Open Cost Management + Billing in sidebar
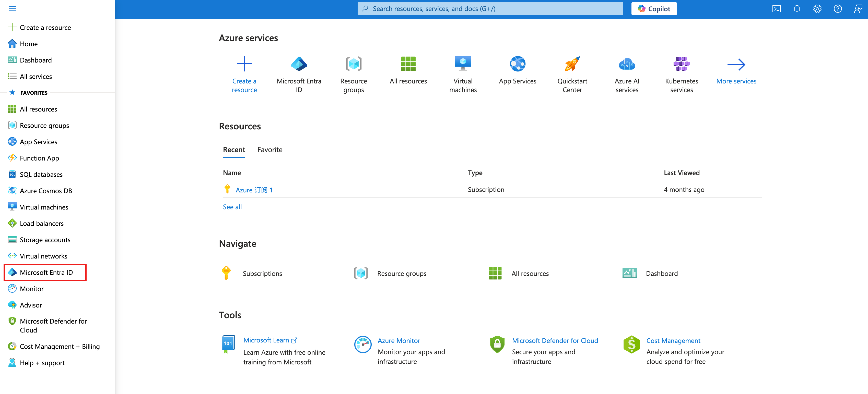This screenshot has height=394, width=868. [x=60, y=346]
